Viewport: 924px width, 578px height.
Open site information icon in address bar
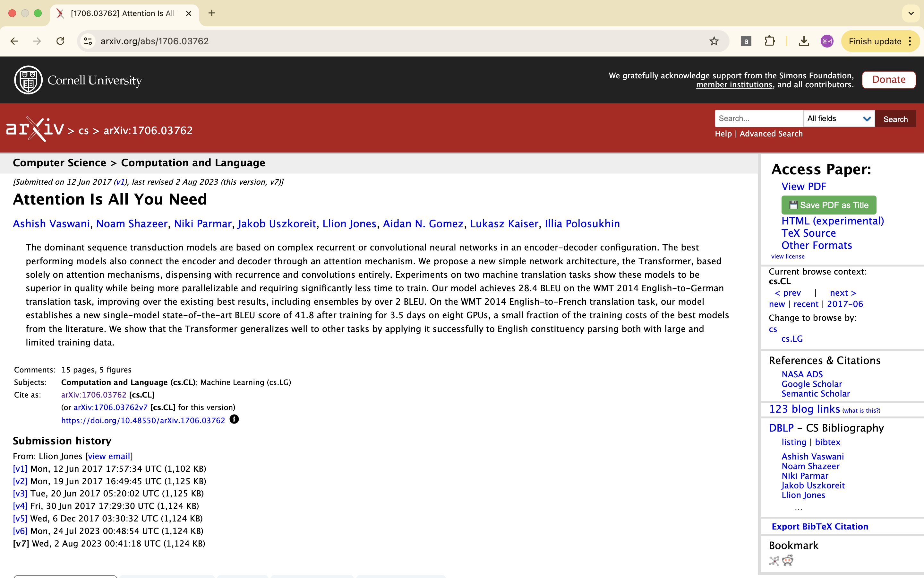[88, 41]
